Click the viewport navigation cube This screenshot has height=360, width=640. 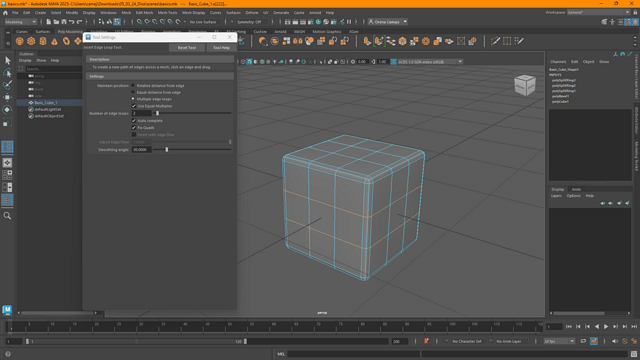(524, 85)
